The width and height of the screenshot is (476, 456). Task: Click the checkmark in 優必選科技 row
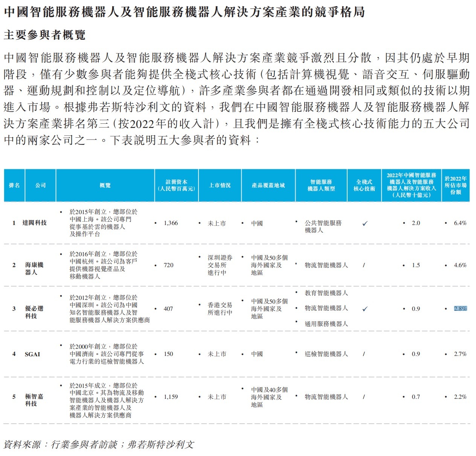365,309
